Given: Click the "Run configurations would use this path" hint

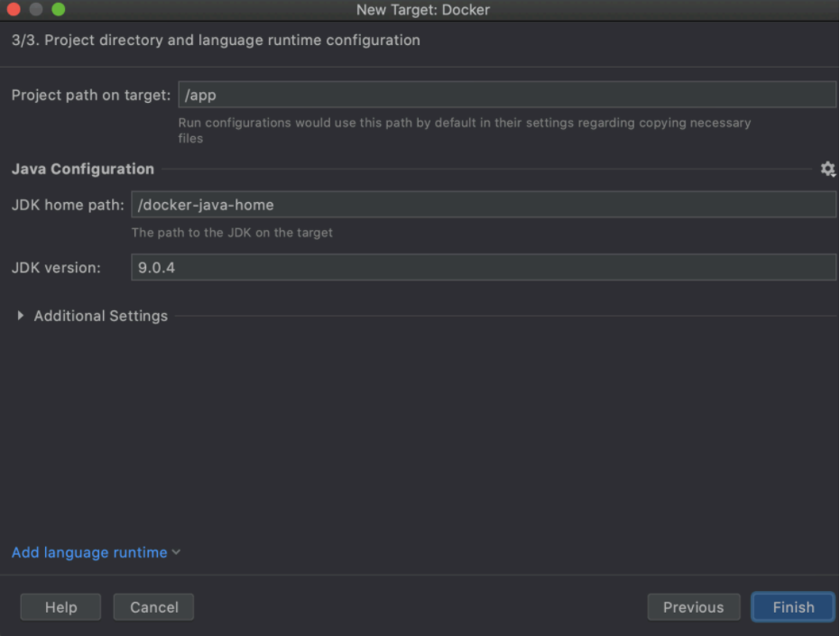Looking at the screenshot, I should [464, 130].
